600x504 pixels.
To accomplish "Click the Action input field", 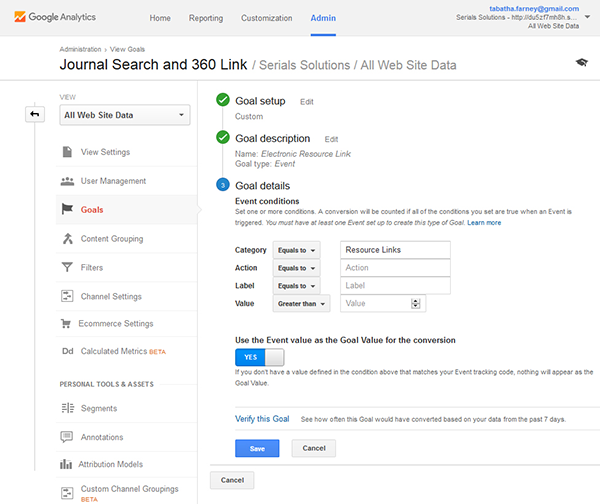I will pos(395,268).
